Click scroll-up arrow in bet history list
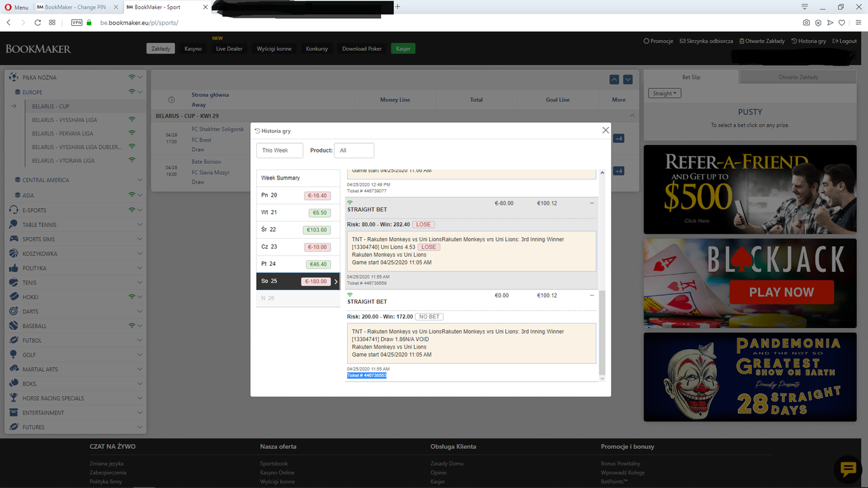868x488 pixels. [x=602, y=174]
